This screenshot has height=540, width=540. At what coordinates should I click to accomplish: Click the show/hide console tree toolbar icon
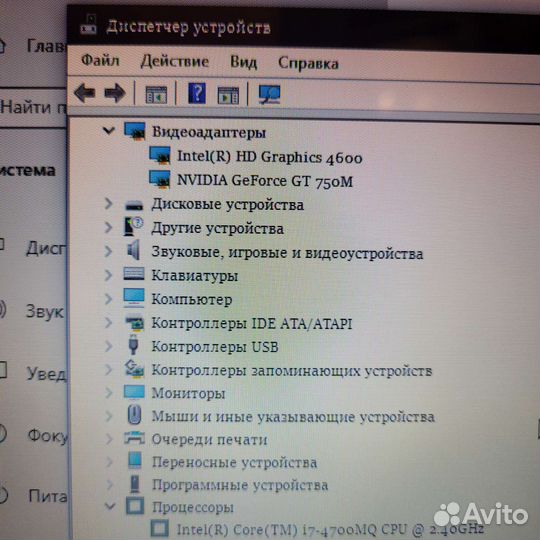(156, 95)
